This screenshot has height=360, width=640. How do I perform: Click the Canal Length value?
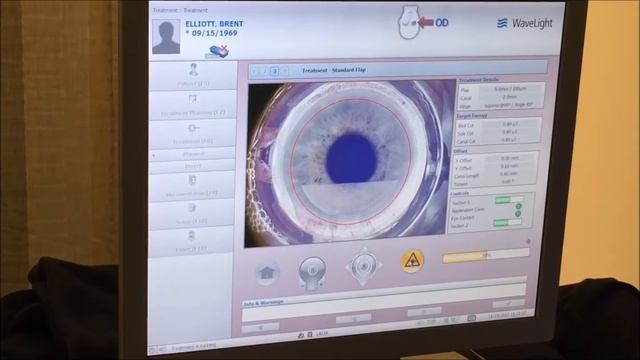[509, 174]
